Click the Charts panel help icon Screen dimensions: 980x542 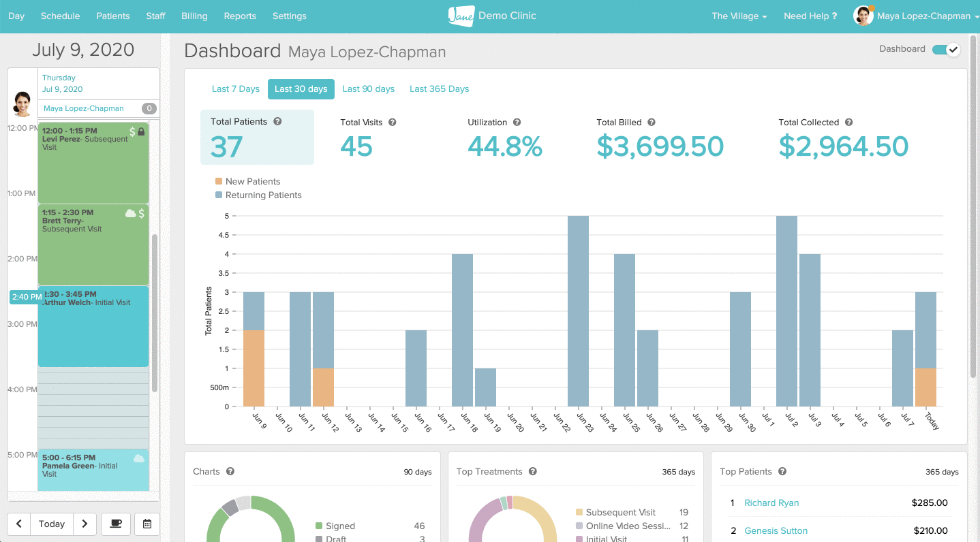point(230,471)
